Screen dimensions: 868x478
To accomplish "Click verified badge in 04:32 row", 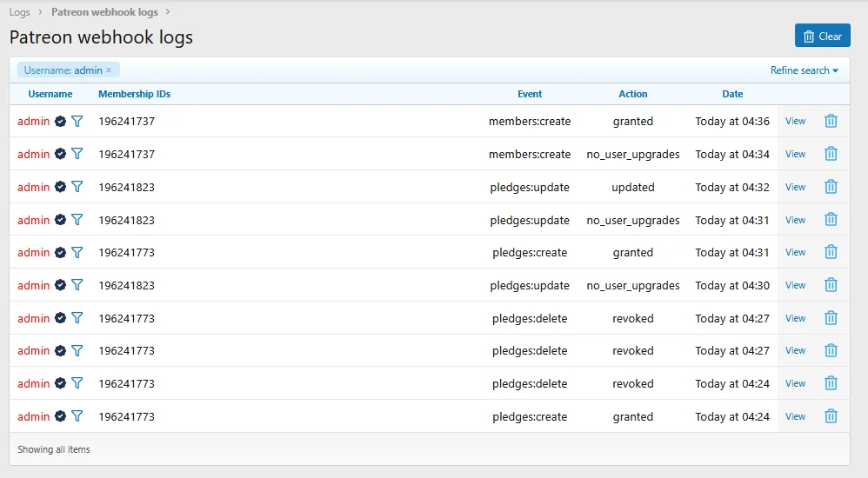I will pos(60,187).
